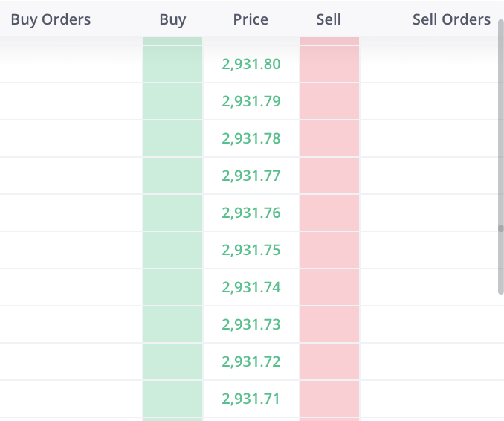Click red Sell cell at price 2,931.74

pyautogui.click(x=329, y=287)
